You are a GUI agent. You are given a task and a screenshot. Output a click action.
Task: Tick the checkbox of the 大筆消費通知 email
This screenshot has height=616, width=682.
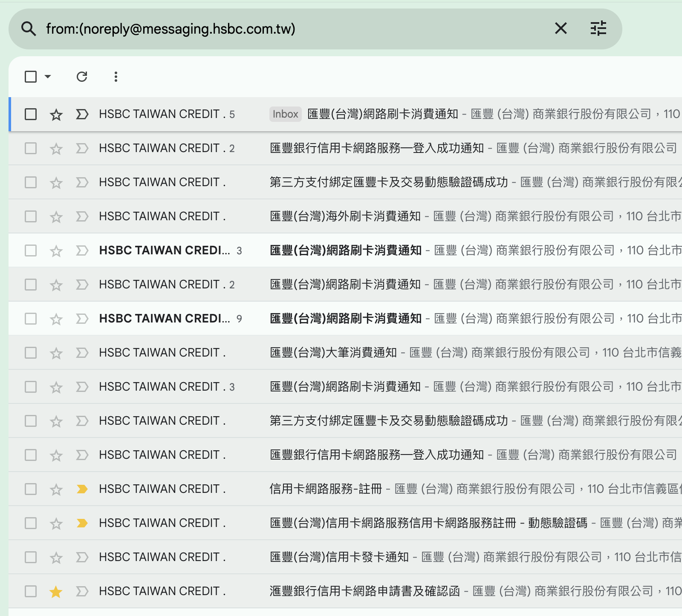pyautogui.click(x=31, y=353)
